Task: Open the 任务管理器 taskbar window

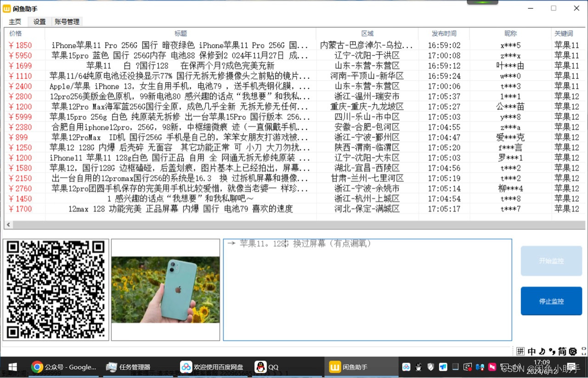Action: (138, 367)
